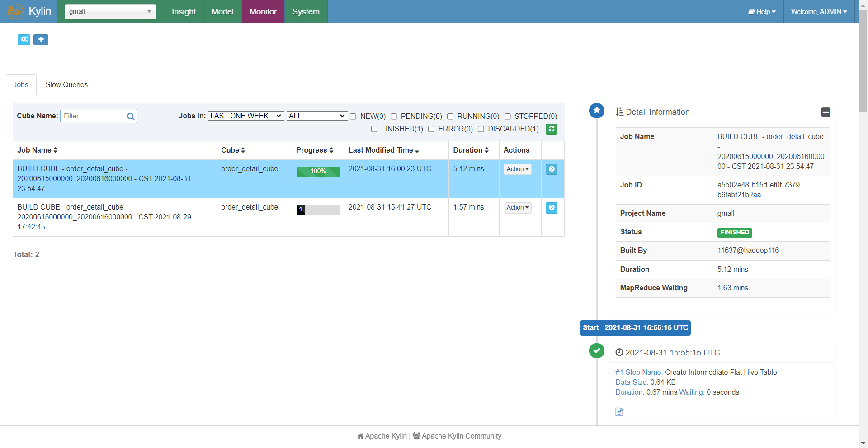Open detail arrow for the 5.12 mins job
868x448 pixels.
pyautogui.click(x=552, y=169)
